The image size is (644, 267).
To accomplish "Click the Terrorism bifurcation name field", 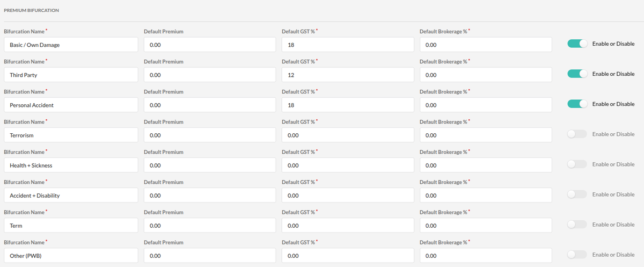I will (x=71, y=135).
